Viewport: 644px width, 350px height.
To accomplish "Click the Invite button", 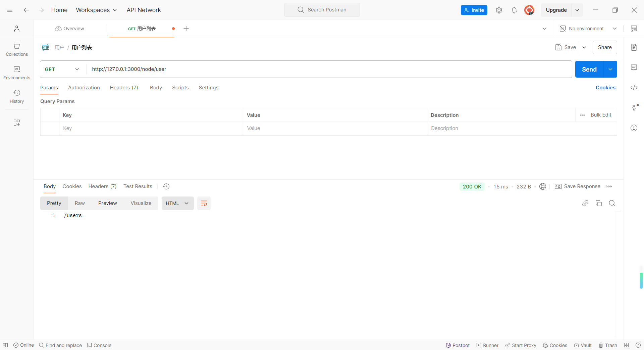I will coord(474,10).
